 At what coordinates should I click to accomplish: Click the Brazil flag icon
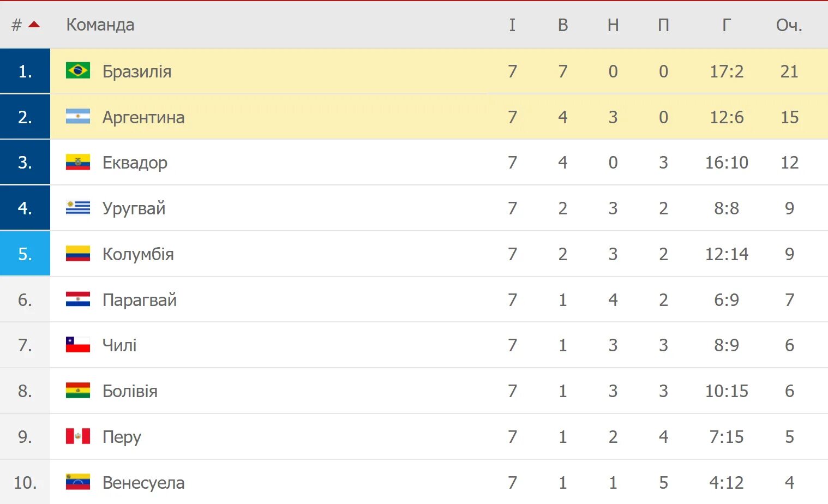78,71
